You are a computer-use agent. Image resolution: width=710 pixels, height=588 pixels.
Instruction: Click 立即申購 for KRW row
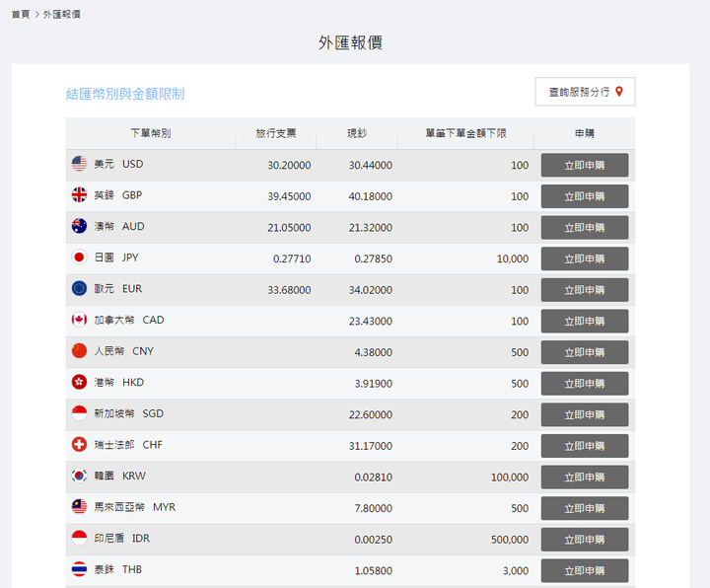tap(585, 478)
